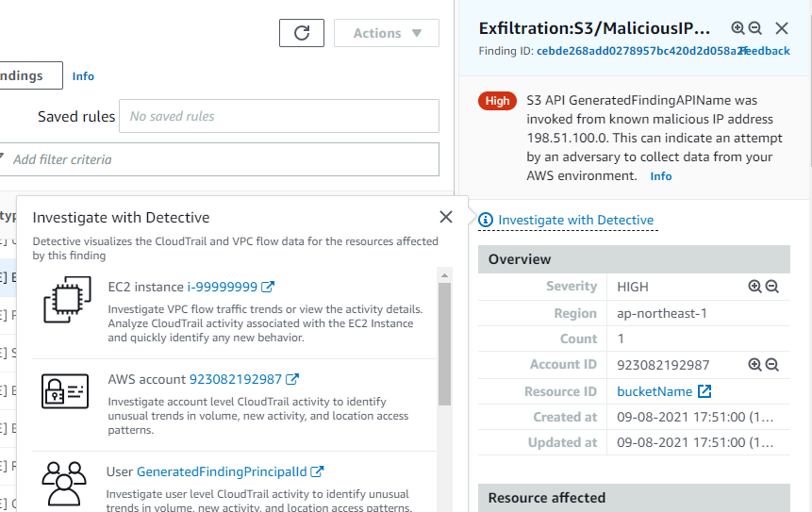Select Region value ap-northeast-1
Screen dimensions: 812x512
tap(662, 313)
